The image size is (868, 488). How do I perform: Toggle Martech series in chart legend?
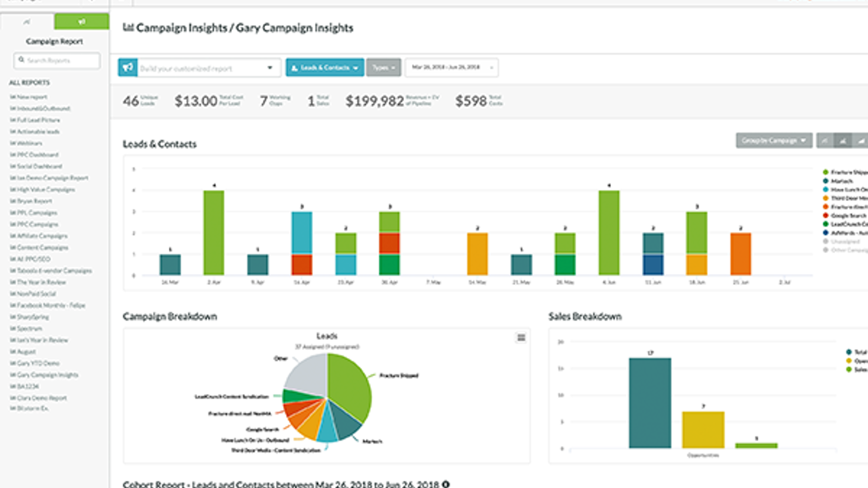[841, 181]
